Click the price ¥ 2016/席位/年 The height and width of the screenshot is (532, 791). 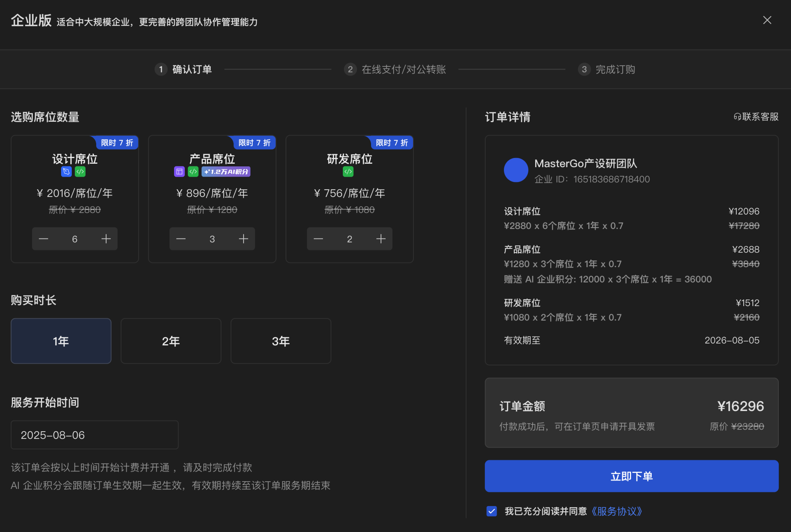(x=75, y=193)
